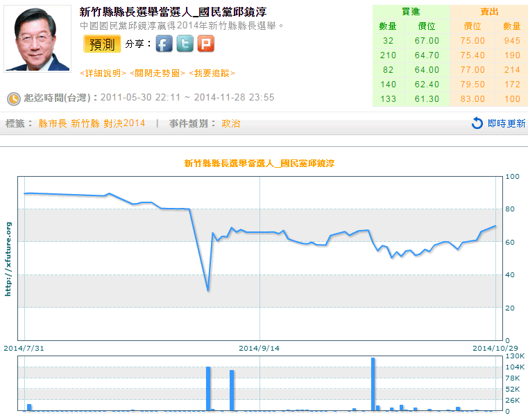Select buy price 64.70
528x420 pixels.
point(427,55)
